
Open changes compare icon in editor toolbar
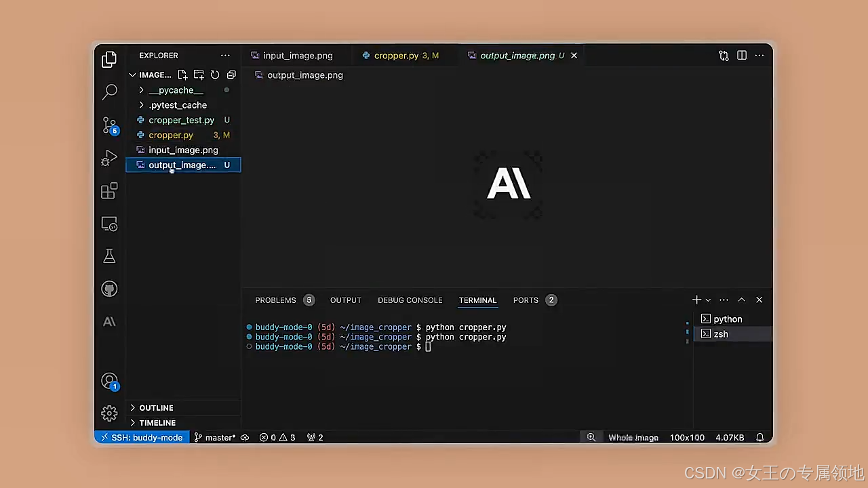[724, 56]
